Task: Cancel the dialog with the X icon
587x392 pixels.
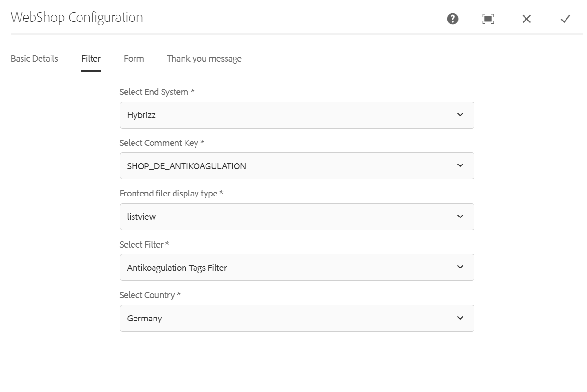Action: tap(526, 19)
